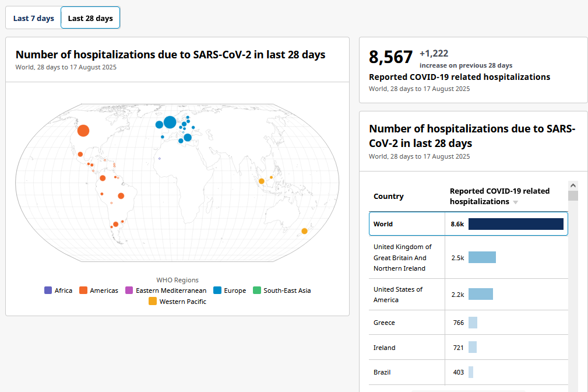Screen dimensions: 588x392
Task: Toggle South-East Asia legend swatch
Action: (x=257, y=290)
